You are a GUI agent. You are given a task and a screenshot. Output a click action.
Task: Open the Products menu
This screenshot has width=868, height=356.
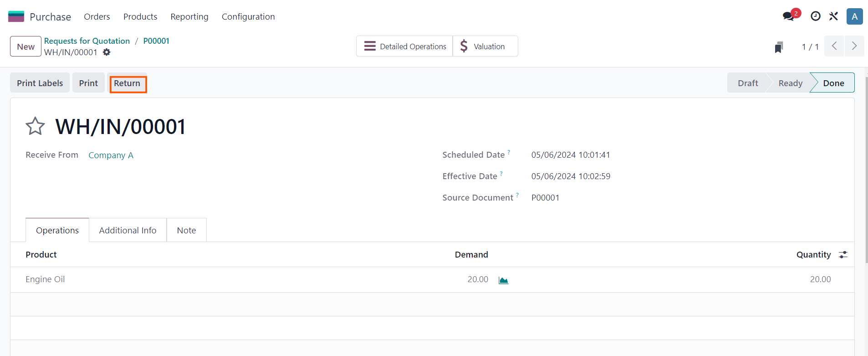[x=140, y=16]
